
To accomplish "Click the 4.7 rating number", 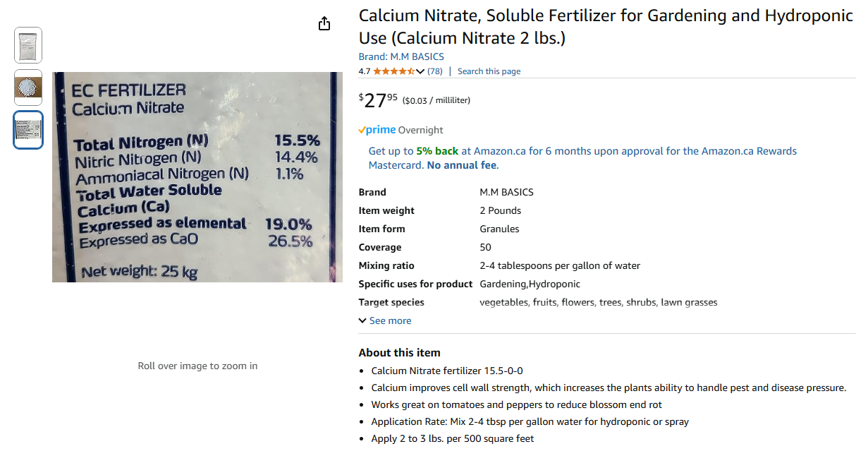I will (x=365, y=71).
